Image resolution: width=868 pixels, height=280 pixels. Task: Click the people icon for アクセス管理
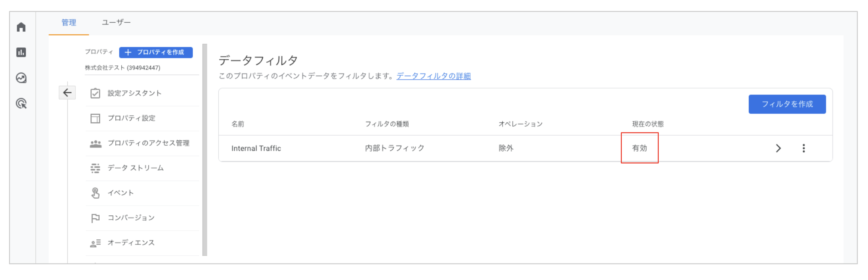96,143
